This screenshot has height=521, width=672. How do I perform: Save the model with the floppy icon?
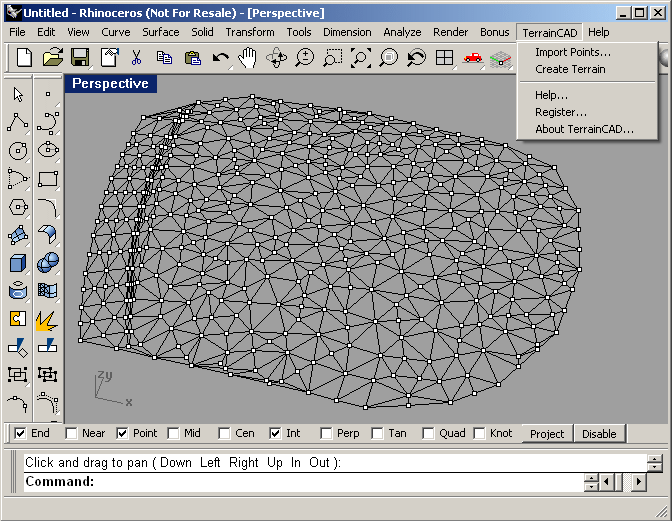coord(80,57)
